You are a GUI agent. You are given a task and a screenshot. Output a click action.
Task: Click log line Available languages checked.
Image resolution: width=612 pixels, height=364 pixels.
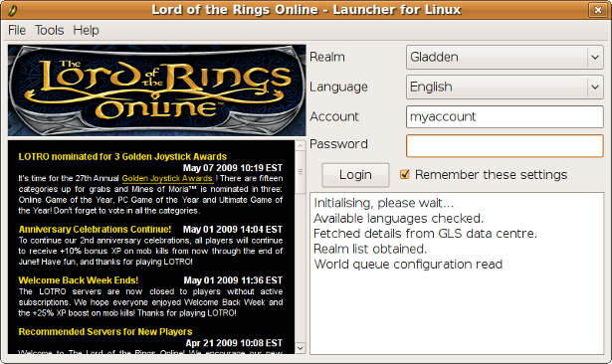tap(398, 218)
